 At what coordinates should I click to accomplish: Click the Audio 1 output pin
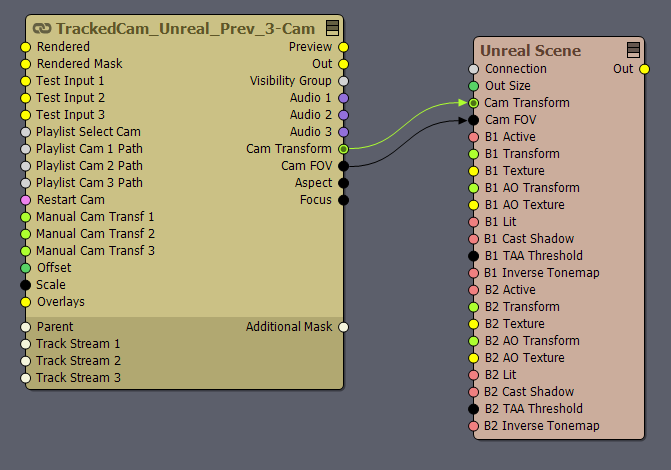tap(343, 98)
